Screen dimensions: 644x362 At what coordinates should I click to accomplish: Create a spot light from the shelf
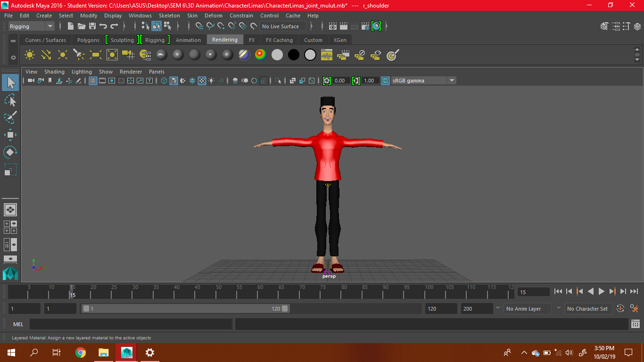point(79,55)
